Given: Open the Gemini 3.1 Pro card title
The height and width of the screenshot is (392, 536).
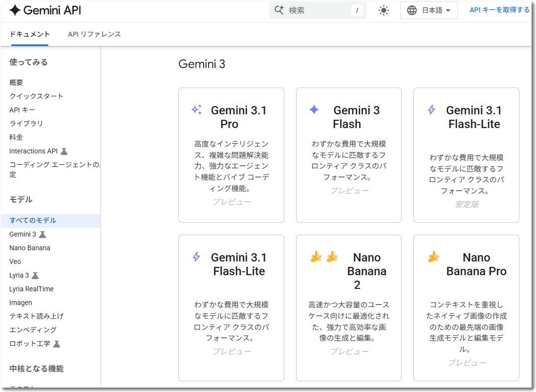Looking at the screenshot, I should coord(238,117).
